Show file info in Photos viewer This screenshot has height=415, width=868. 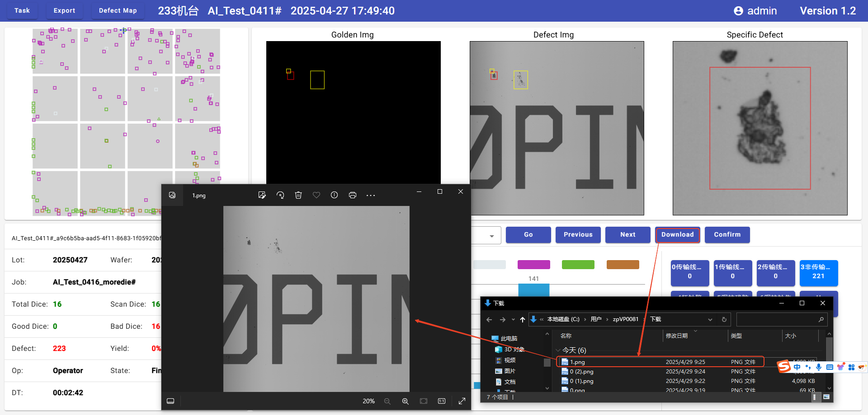click(x=335, y=195)
